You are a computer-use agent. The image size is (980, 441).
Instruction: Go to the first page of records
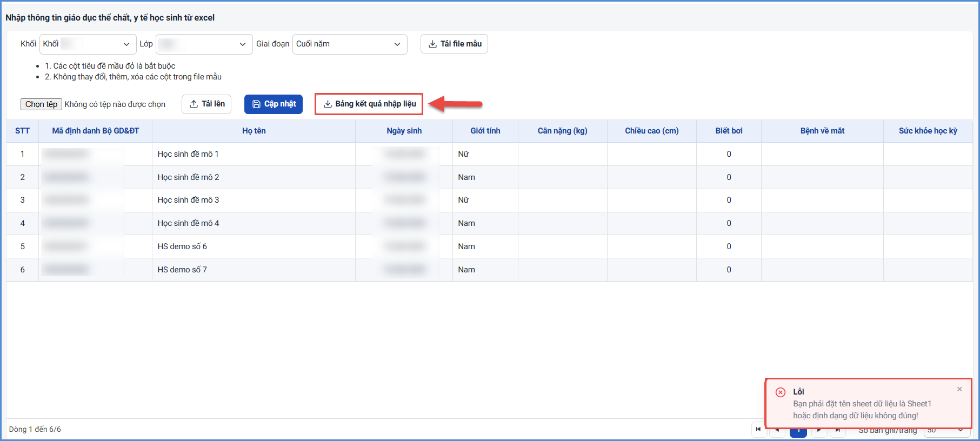(758, 430)
